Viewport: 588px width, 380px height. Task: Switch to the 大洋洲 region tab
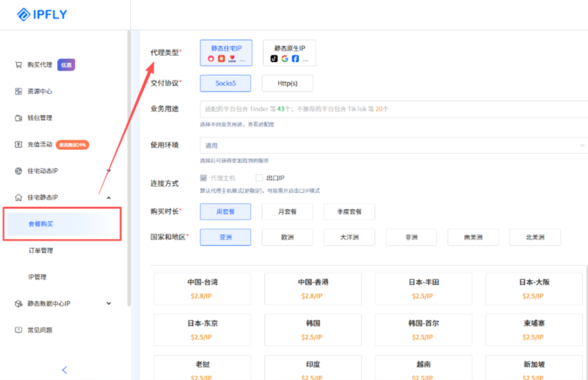click(x=349, y=237)
